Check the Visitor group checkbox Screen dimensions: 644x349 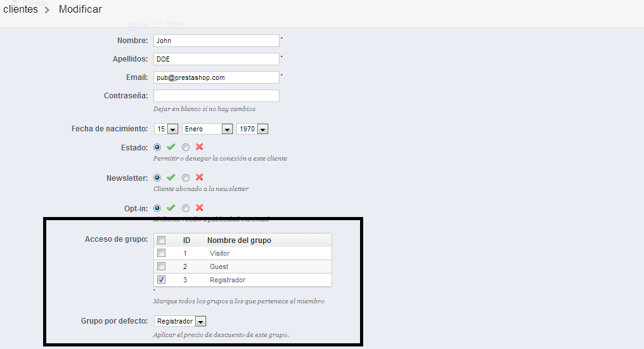click(x=162, y=253)
